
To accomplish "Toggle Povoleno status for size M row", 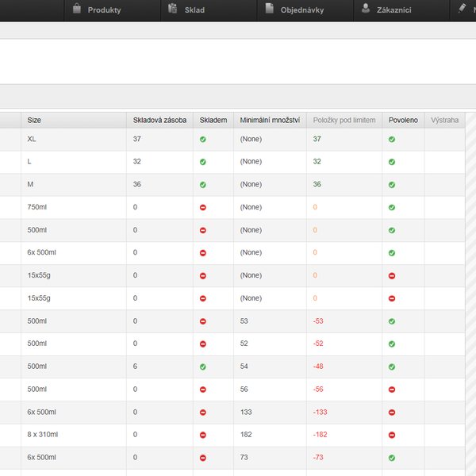I will click(392, 185).
